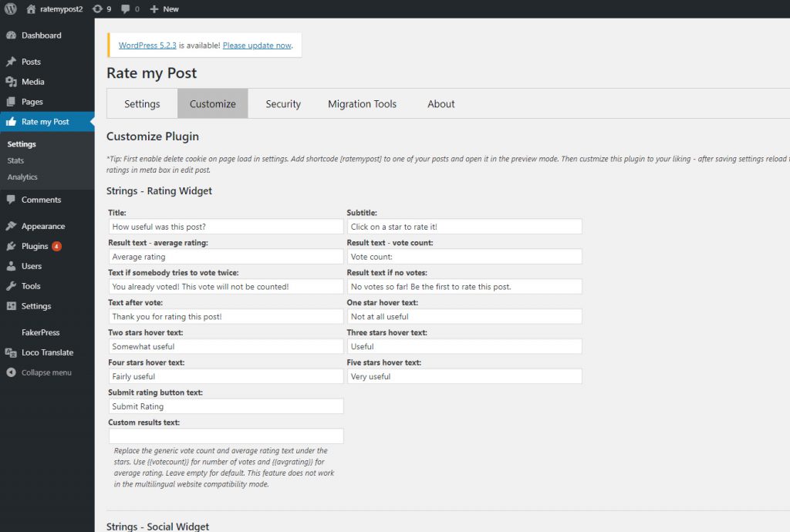Viewport: 790px width, 532px height.
Task: Click the Tools wrench icon
Action: point(11,286)
